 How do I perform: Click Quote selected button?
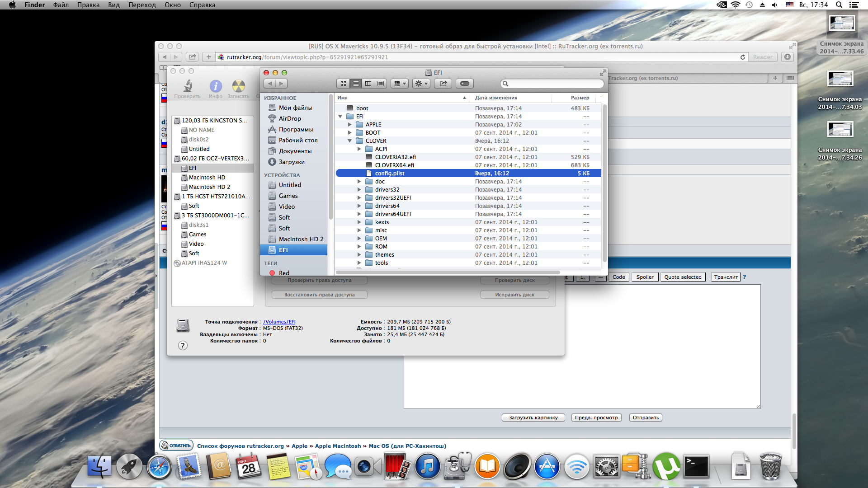[x=683, y=277]
